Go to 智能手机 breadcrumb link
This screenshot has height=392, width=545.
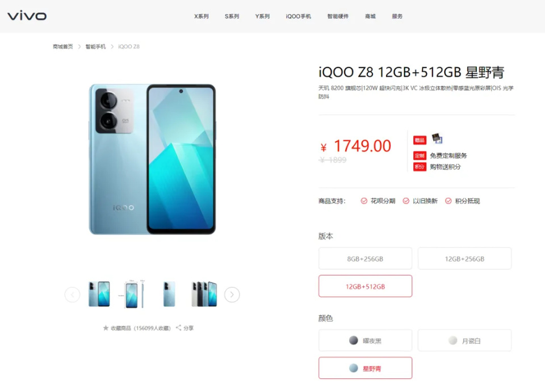95,47
